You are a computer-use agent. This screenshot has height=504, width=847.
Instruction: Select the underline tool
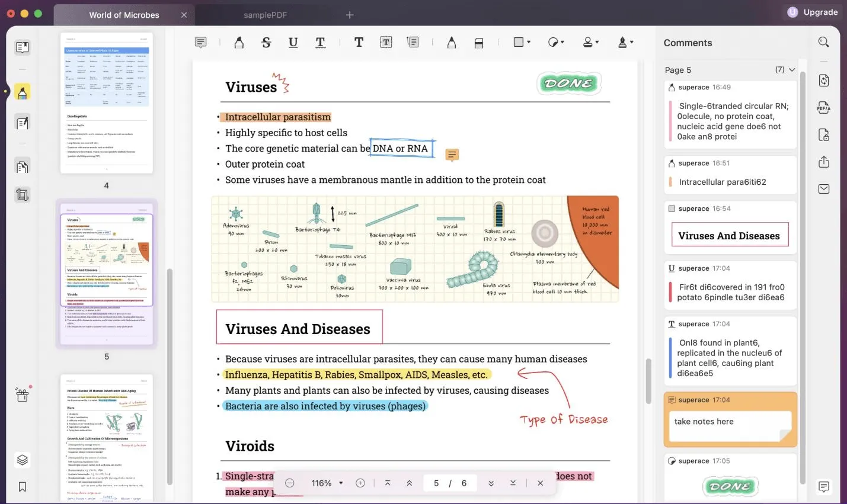293,43
